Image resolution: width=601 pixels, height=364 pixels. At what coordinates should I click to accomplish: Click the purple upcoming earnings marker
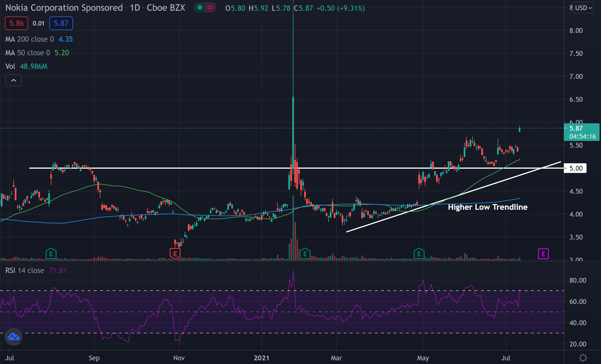[543, 254]
